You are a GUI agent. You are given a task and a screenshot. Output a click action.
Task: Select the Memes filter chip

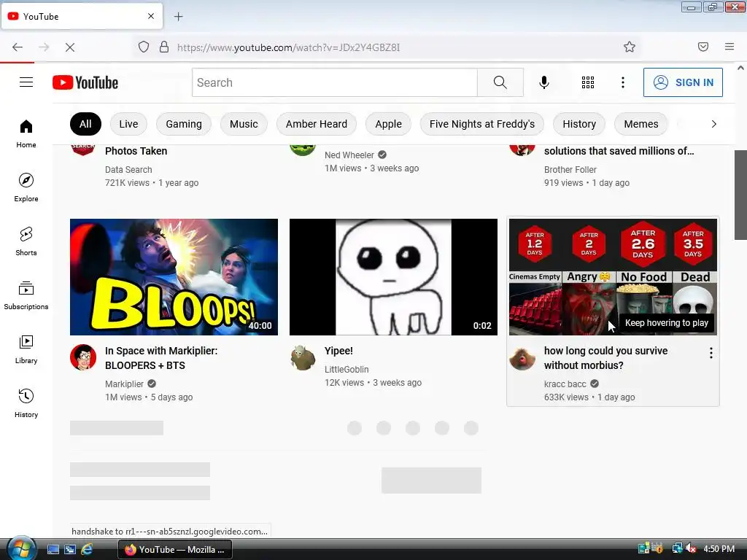(x=641, y=124)
